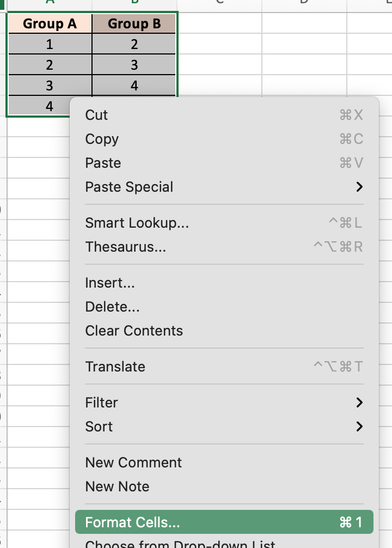
Task: Click Paste in the context menu
Action: [103, 163]
